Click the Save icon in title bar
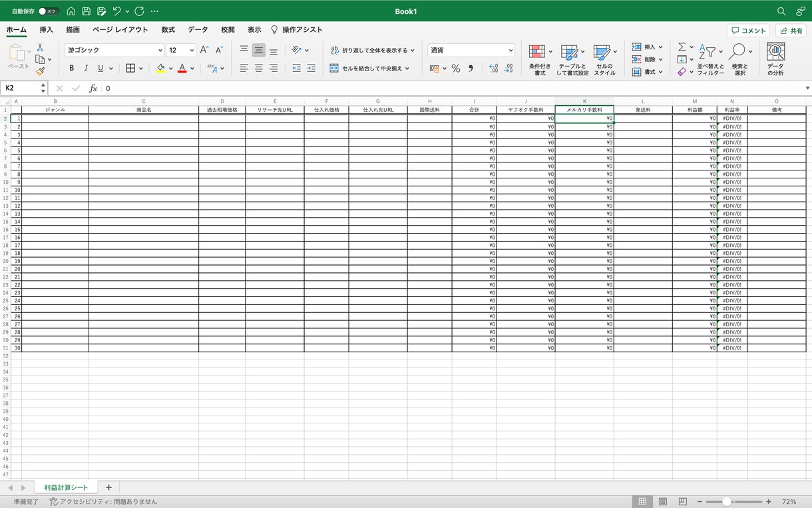812x508 pixels. 87,11
